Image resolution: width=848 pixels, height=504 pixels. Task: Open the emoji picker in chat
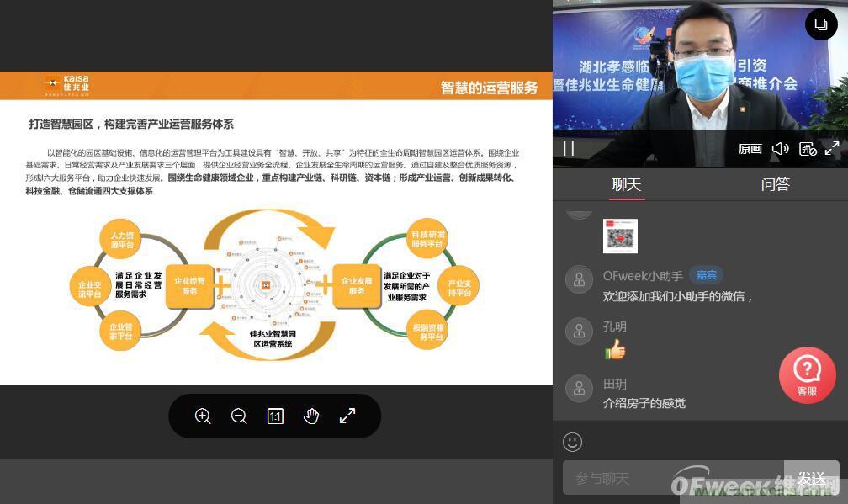click(573, 442)
